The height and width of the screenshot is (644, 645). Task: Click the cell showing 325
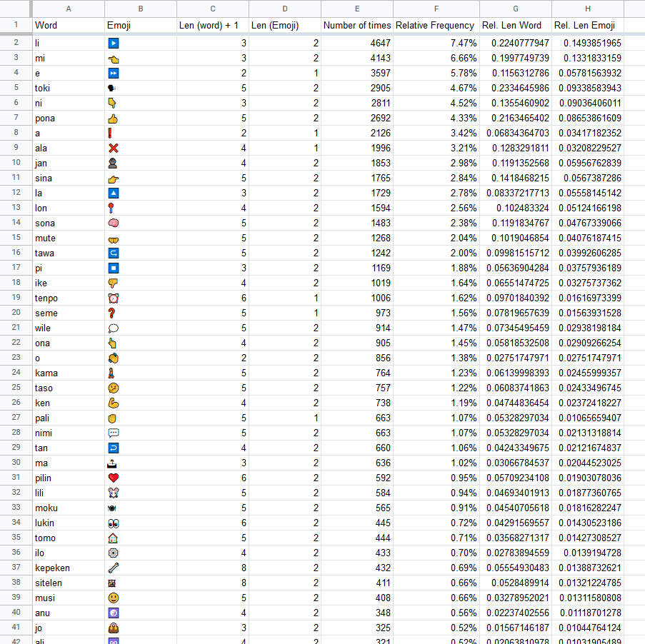coord(357,628)
